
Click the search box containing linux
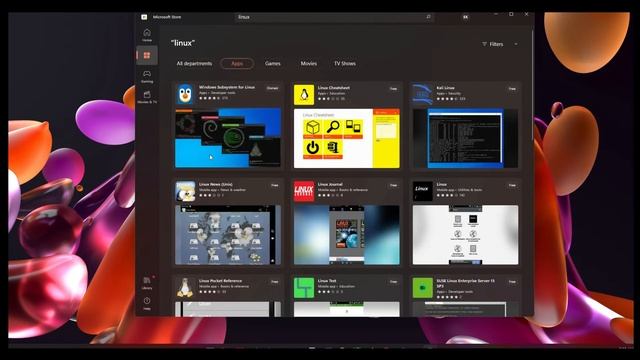point(334,17)
